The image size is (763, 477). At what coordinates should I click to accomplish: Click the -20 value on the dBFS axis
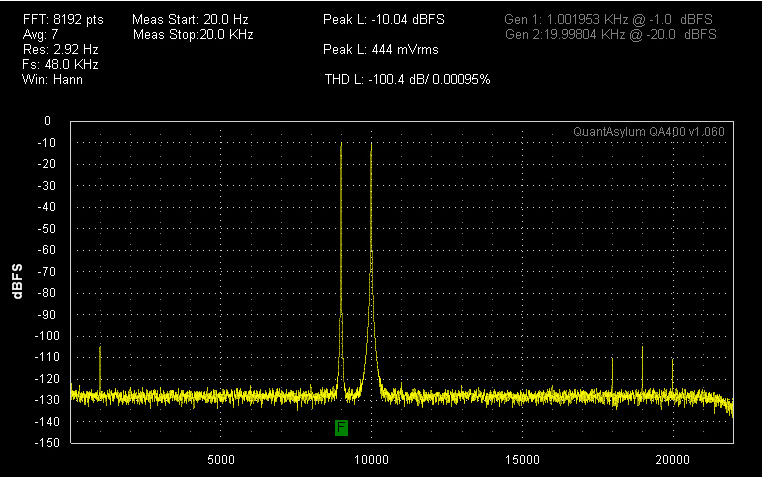click(47, 164)
